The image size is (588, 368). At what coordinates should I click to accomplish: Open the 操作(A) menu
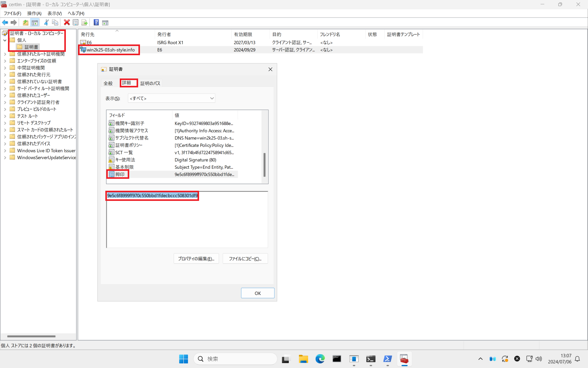[34, 13]
